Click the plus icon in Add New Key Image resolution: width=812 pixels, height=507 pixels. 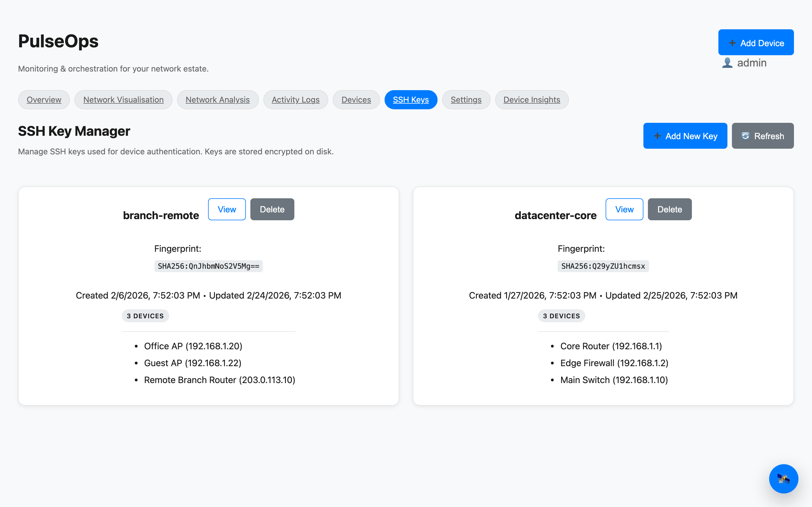657,136
